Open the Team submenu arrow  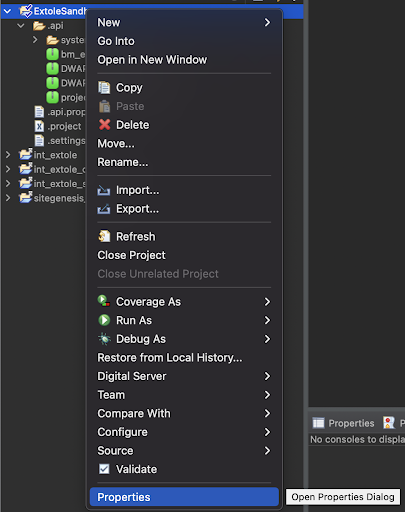[x=267, y=395]
